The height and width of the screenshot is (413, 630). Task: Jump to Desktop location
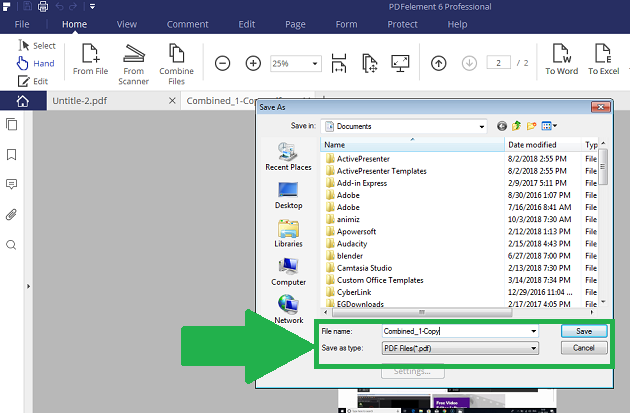[x=288, y=195]
